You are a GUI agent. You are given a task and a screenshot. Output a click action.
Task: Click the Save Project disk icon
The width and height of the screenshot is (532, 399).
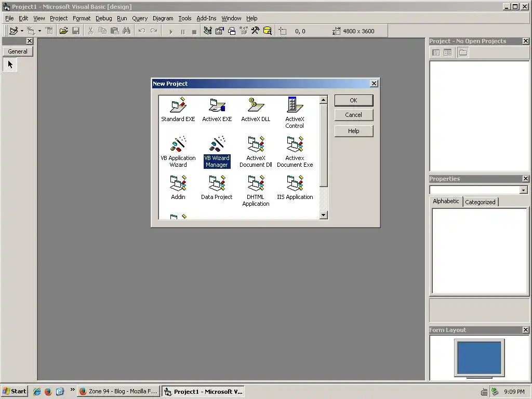76,31
